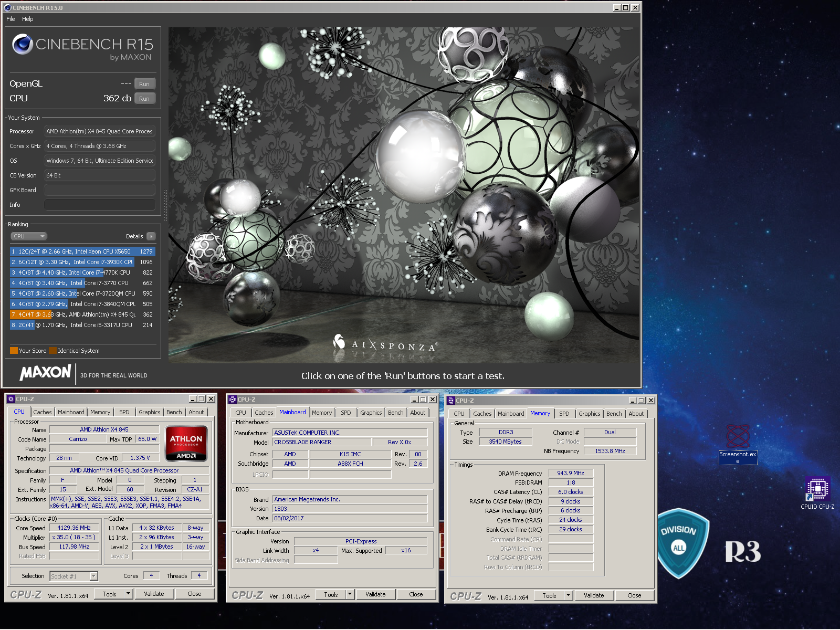Click Cinebench title bar app icon
840x630 pixels.
pos(7,7)
